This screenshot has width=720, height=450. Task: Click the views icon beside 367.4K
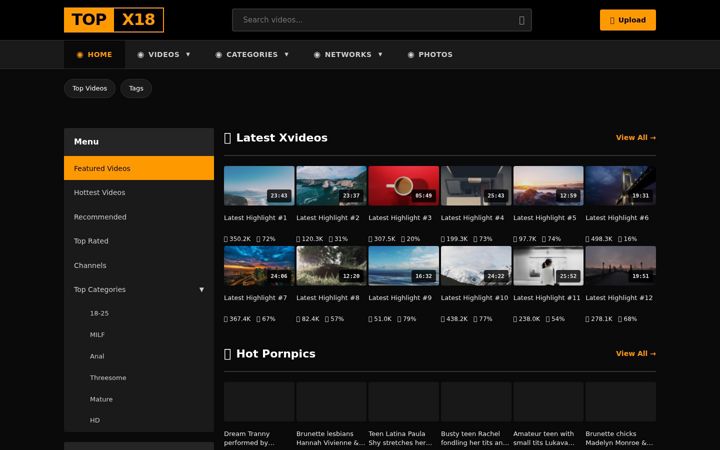(x=226, y=319)
